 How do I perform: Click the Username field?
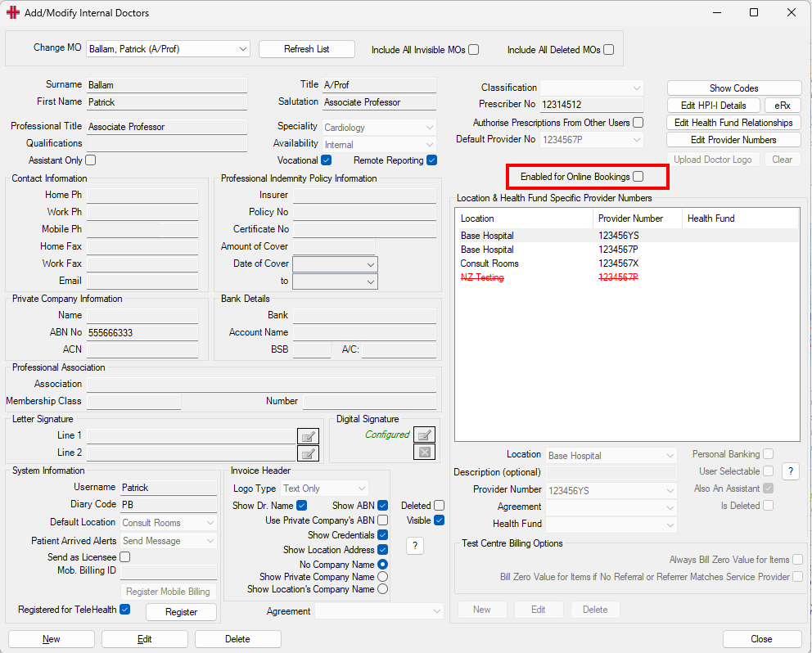pyautogui.click(x=169, y=488)
